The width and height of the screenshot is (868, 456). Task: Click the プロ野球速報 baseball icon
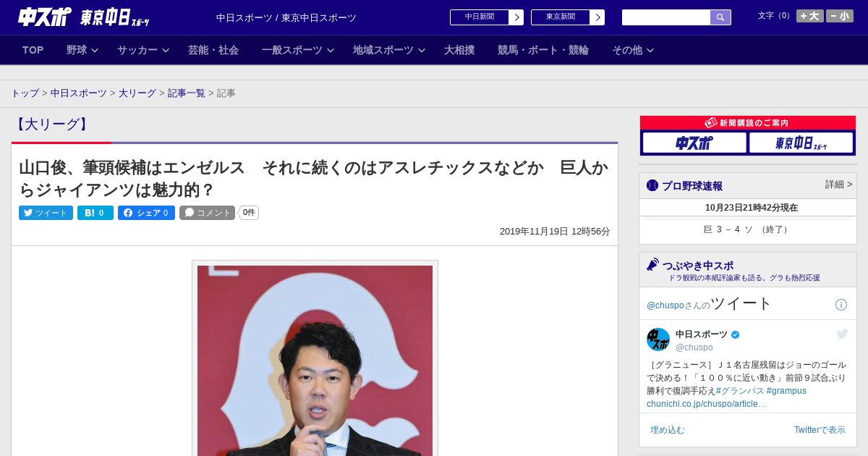pyautogui.click(x=652, y=185)
